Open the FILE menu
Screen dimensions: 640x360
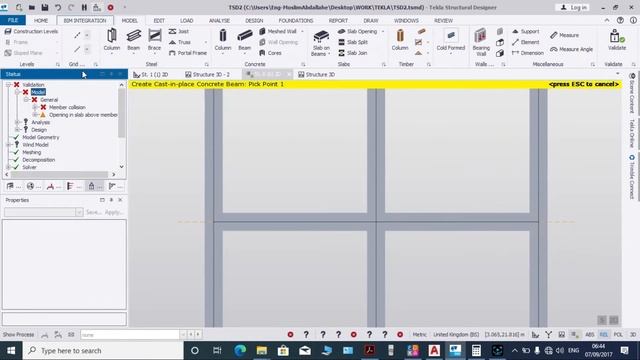[x=13, y=20]
